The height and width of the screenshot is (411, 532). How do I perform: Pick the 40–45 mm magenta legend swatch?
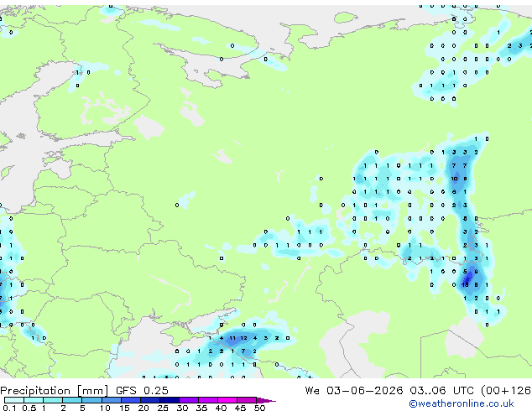click(227, 400)
